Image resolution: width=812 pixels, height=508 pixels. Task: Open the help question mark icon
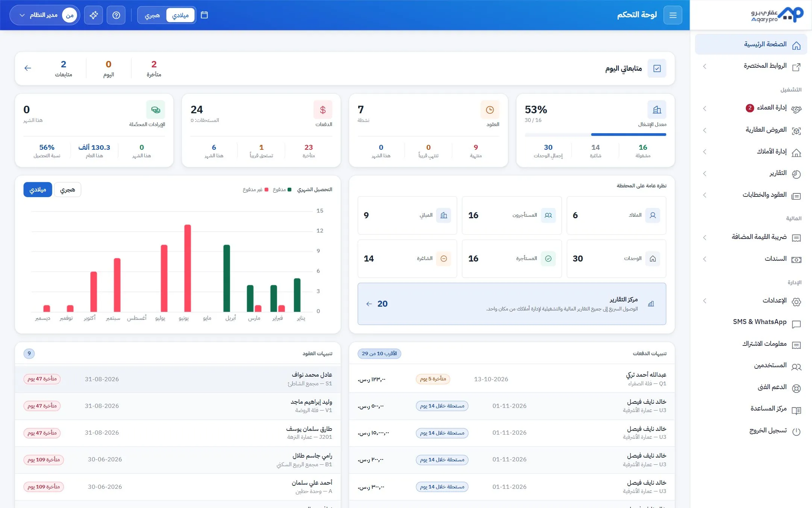116,15
